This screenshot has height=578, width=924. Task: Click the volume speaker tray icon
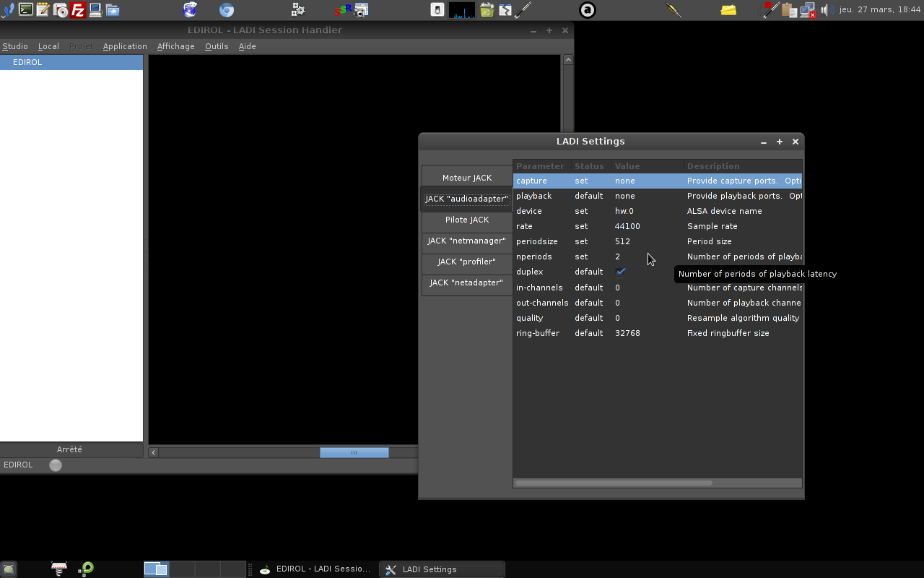click(827, 10)
